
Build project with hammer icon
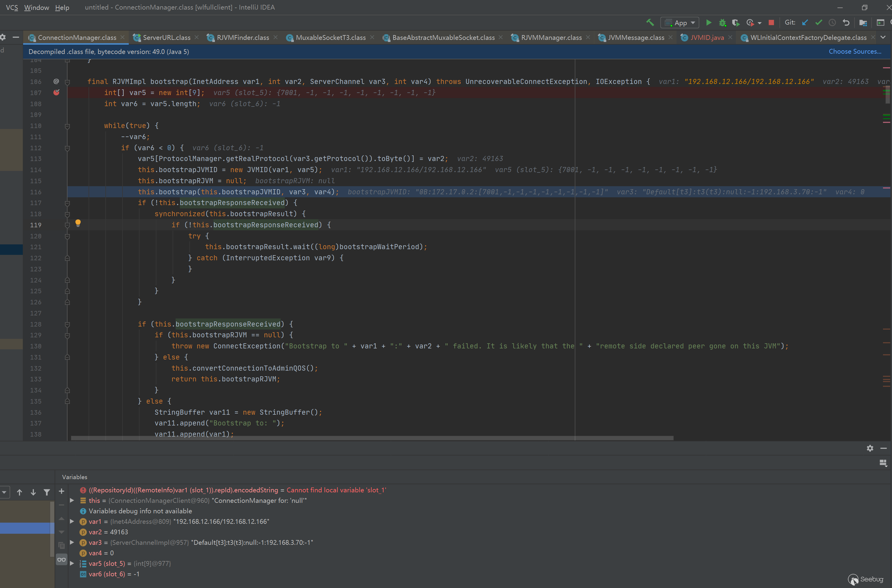click(x=650, y=22)
